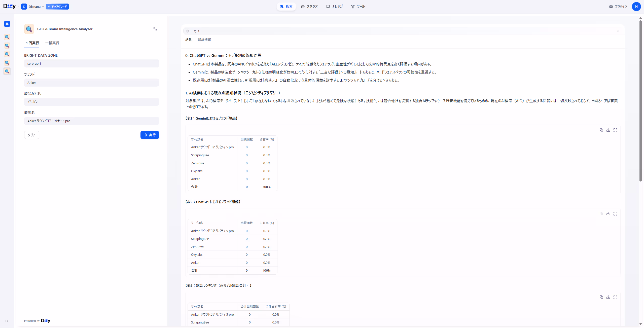Select the 詳細情報 details tab

pyautogui.click(x=204, y=40)
